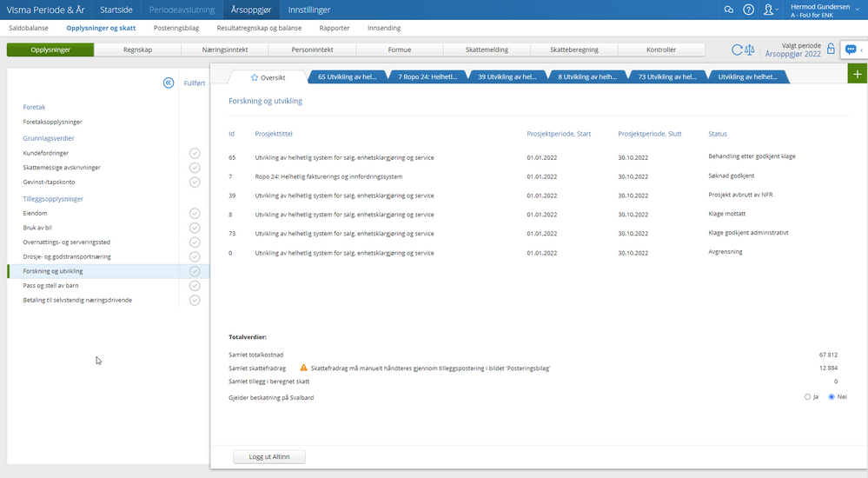Expand chat panel with small arrow
Image resolution: width=868 pixels, height=478 pixels.
pos(862,50)
